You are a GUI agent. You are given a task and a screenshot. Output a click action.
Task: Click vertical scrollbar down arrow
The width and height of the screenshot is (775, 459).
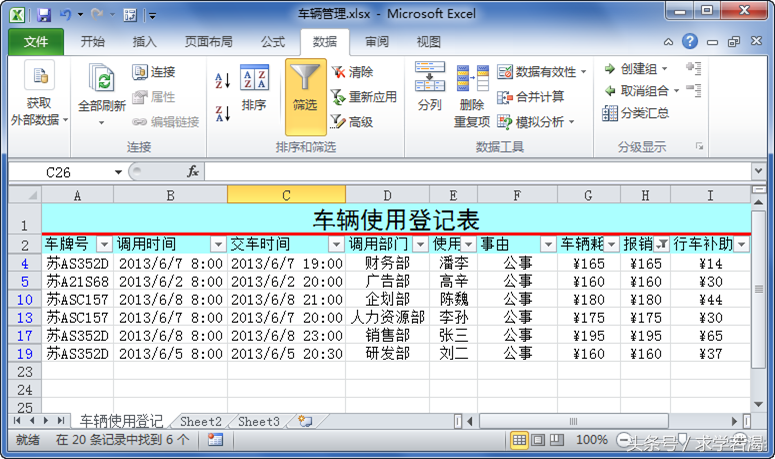tap(759, 405)
